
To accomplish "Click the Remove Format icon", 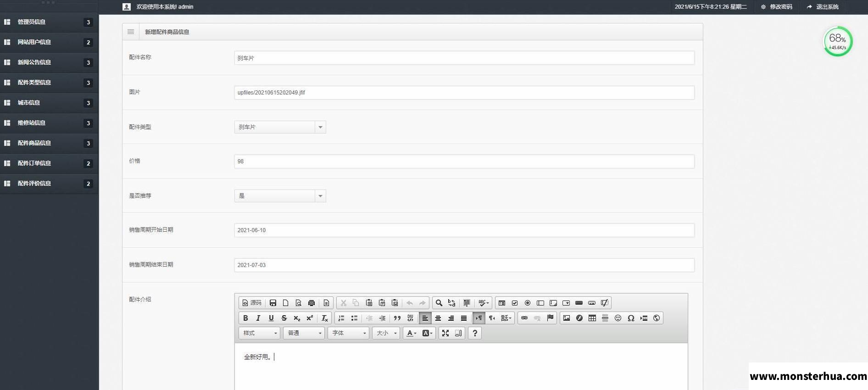I will [x=324, y=318].
